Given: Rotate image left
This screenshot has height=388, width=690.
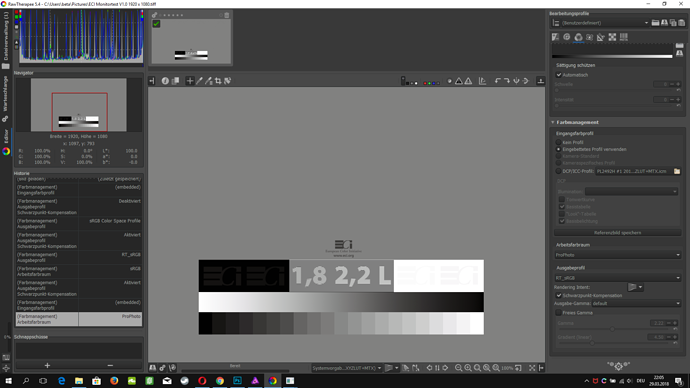Looking at the screenshot, I should (x=497, y=81).
